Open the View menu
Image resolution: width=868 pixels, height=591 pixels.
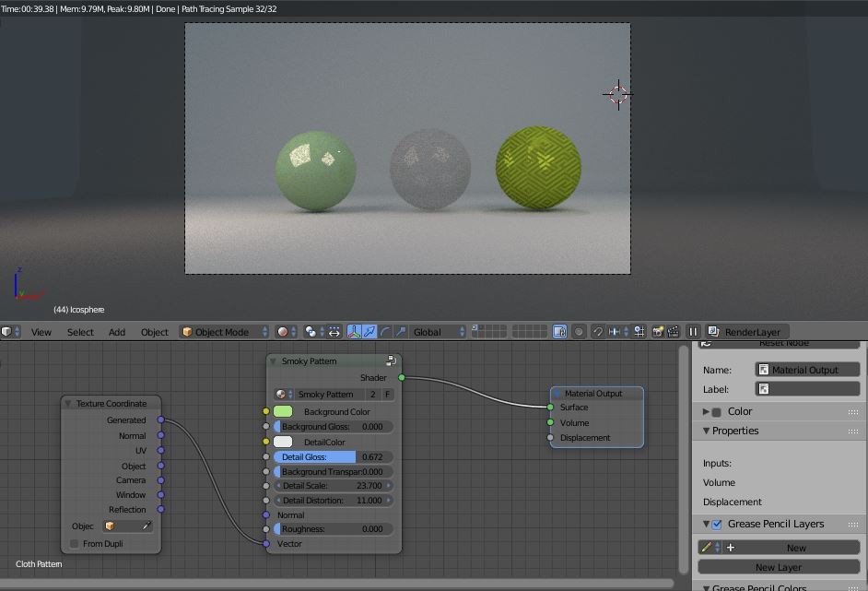(x=41, y=332)
